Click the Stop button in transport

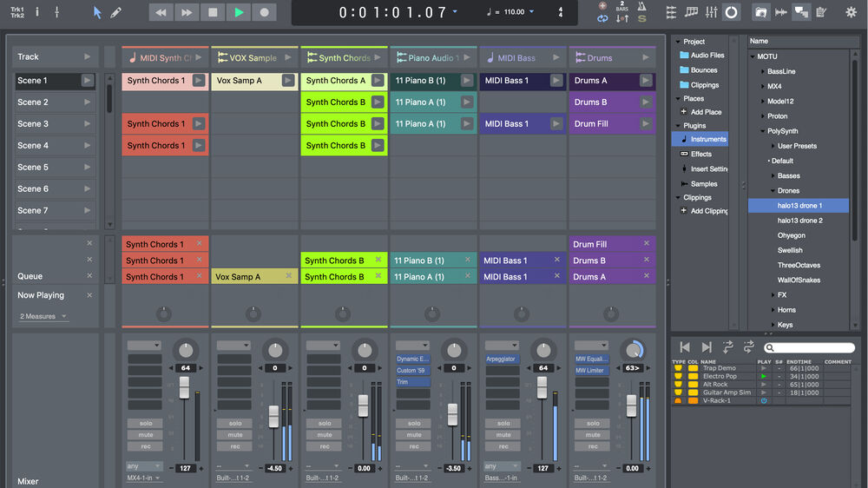tap(213, 12)
